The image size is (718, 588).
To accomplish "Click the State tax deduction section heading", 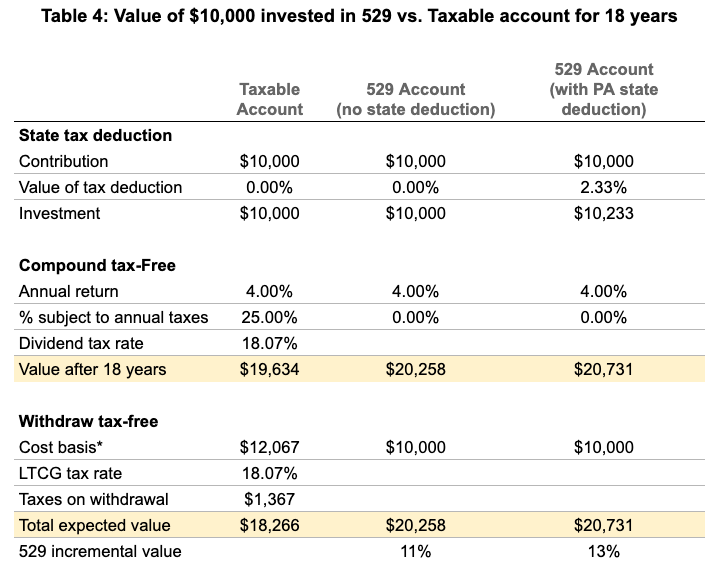I will 95,135.
